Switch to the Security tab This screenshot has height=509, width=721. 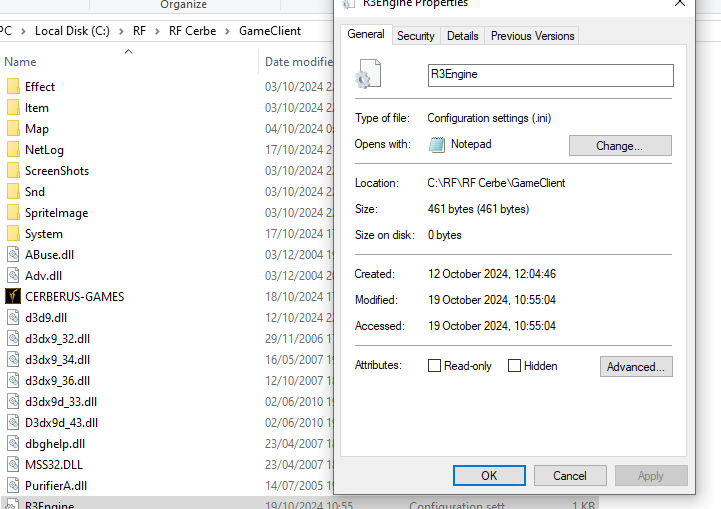415,36
